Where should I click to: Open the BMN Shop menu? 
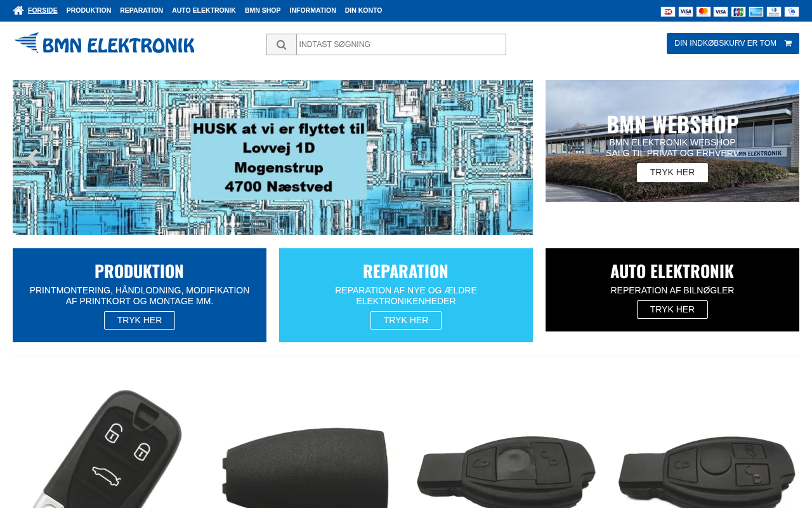click(x=263, y=10)
